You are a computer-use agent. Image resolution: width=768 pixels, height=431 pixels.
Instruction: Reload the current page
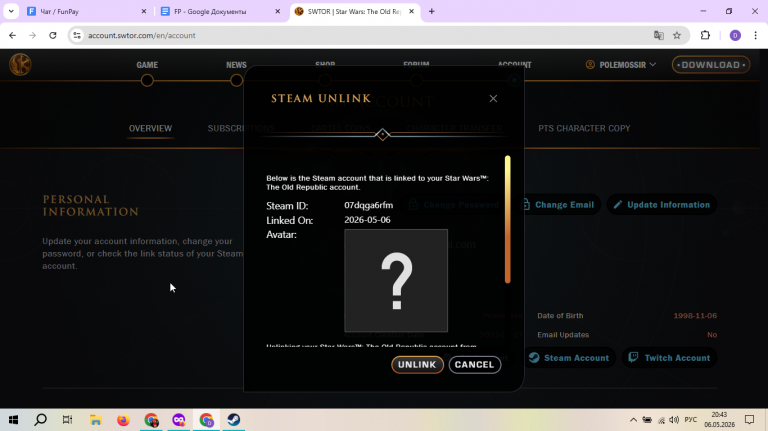point(53,35)
